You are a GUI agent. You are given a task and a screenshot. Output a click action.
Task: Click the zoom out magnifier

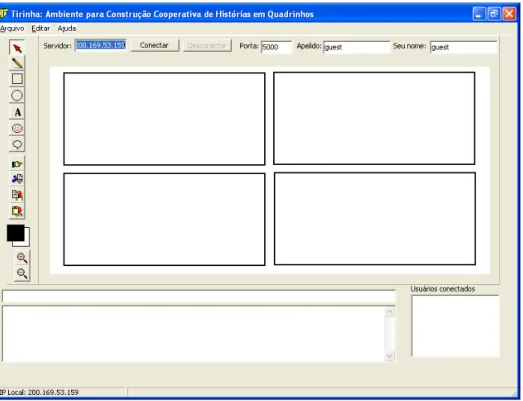tap(22, 274)
